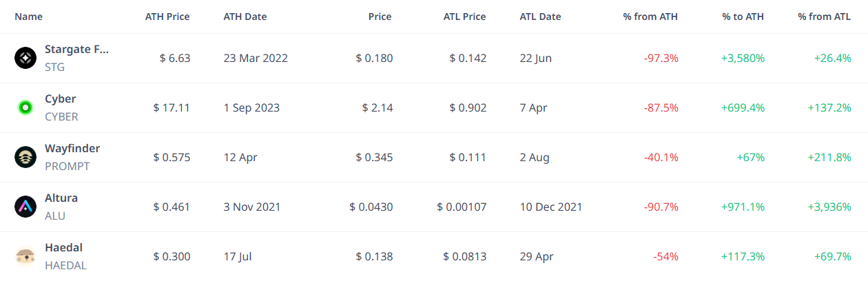The image size is (868, 281).
Task: Sort by ATL Date column header
Action: tap(541, 17)
